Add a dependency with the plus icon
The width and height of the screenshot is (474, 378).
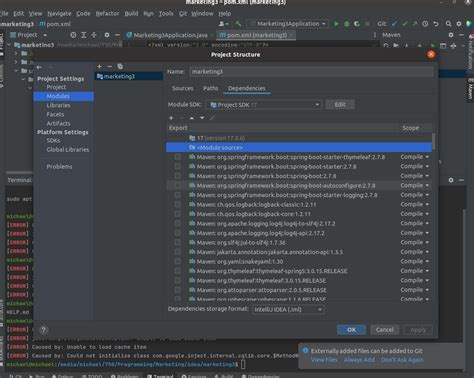171,118
